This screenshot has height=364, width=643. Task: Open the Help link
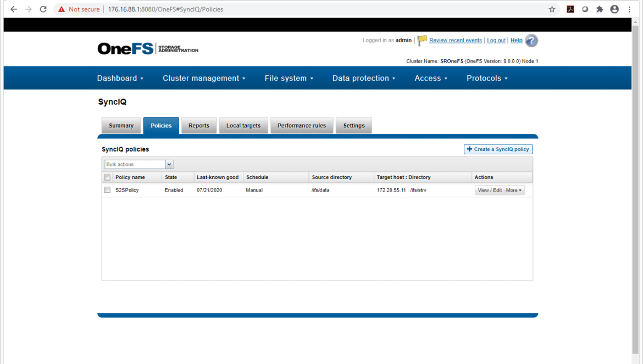point(516,40)
